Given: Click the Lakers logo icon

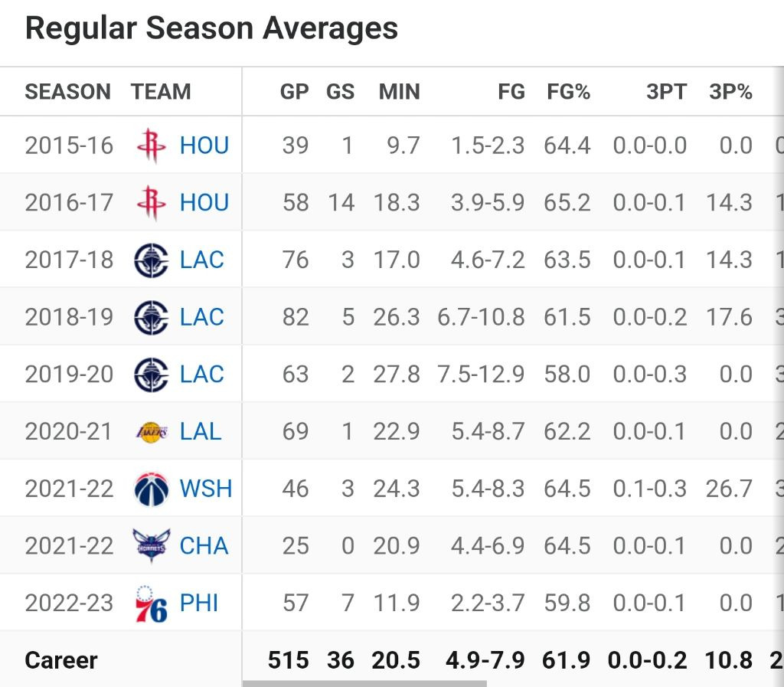Looking at the screenshot, I should (152, 431).
